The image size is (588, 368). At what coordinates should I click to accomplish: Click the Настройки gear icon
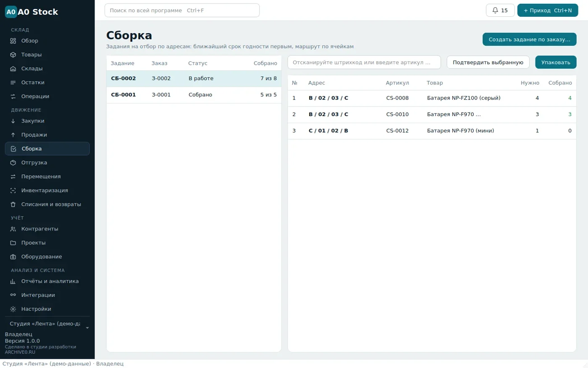click(x=13, y=309)
